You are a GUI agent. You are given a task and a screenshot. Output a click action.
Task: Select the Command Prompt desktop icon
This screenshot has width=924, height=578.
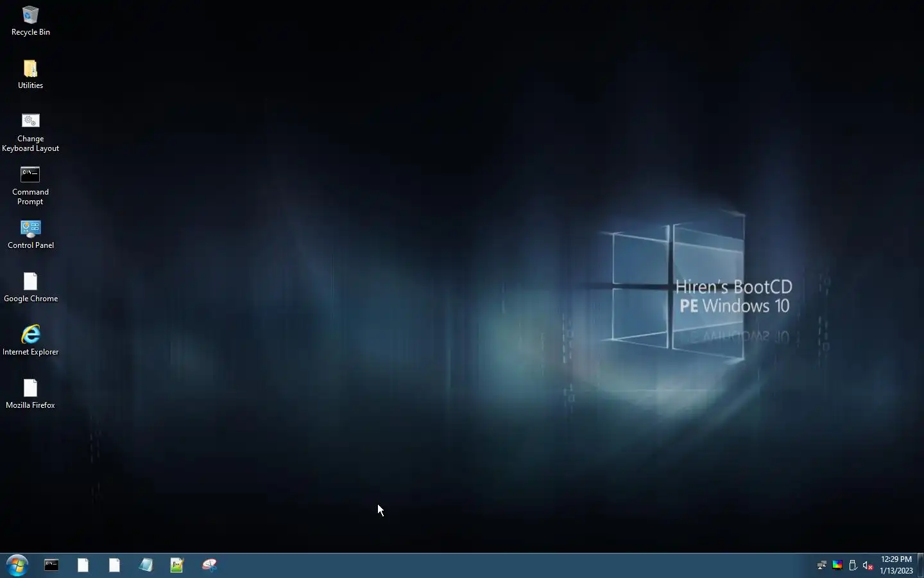30,186
